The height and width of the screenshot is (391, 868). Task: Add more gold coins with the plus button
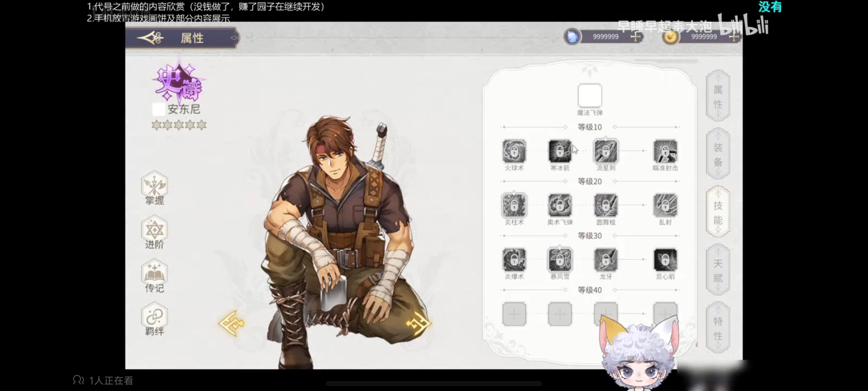pyautogui.click(x=733, y=36)
